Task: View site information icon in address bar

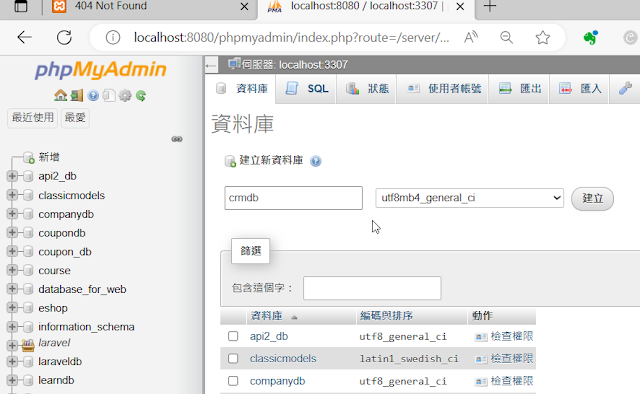Action: coord(113,38)
